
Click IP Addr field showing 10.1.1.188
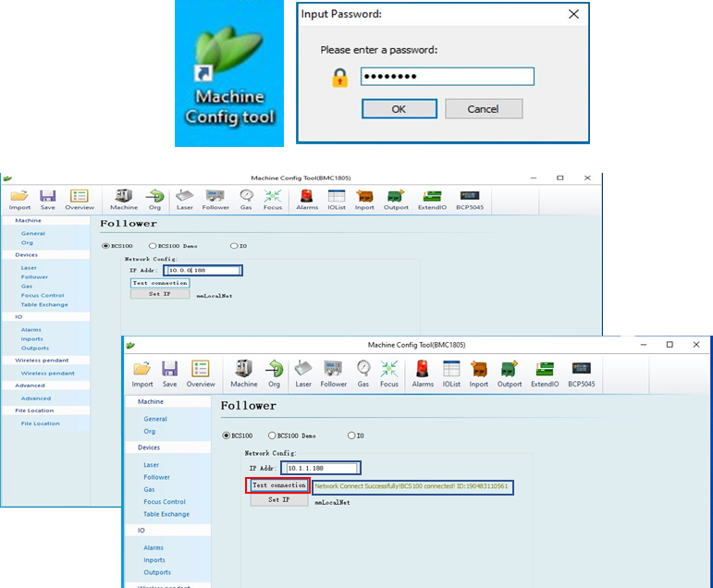(321, 468)
